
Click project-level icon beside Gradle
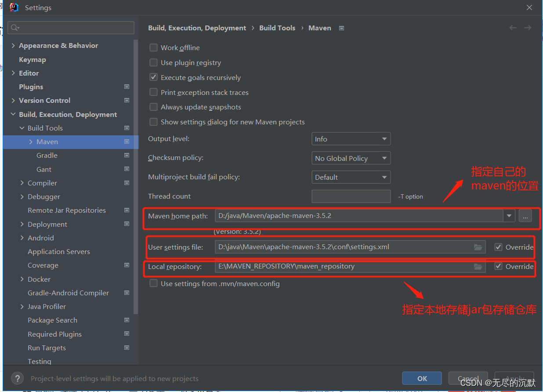127,155
